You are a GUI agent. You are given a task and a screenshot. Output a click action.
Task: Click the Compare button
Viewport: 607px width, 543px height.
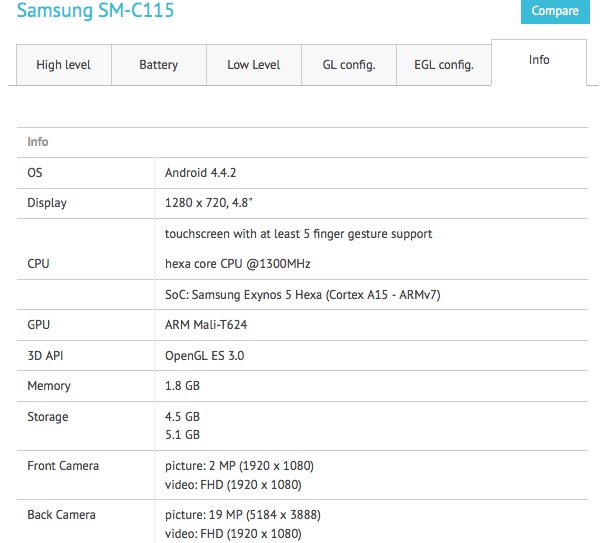click(x=555, y=11)
